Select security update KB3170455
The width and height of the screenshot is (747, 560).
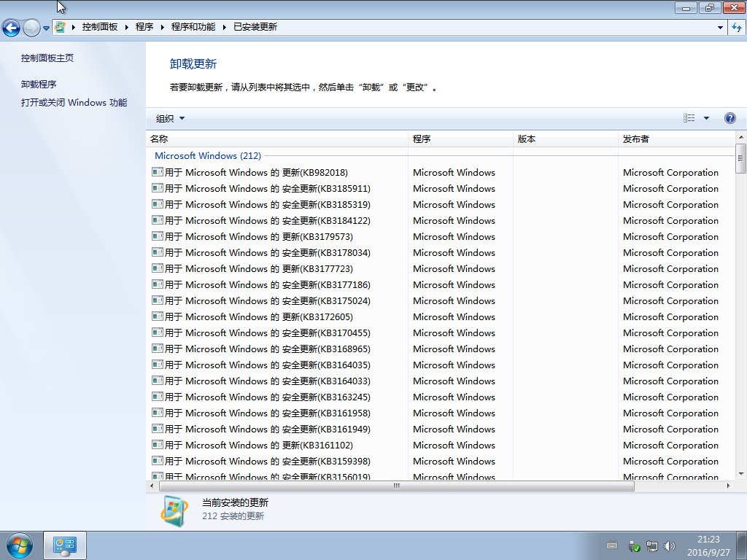coord(441,332)
